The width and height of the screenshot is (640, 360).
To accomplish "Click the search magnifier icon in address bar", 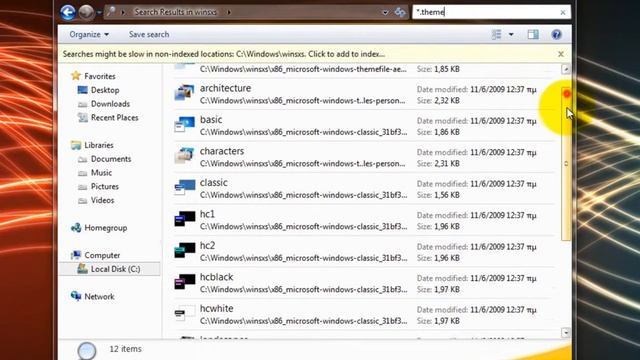I will pyautogui.click(x=111, y=12).
